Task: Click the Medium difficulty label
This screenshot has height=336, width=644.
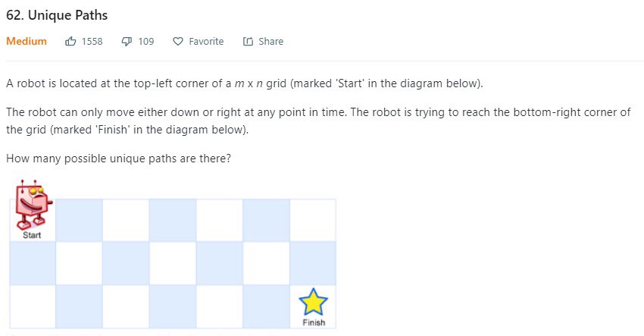Action: point(27,41)
